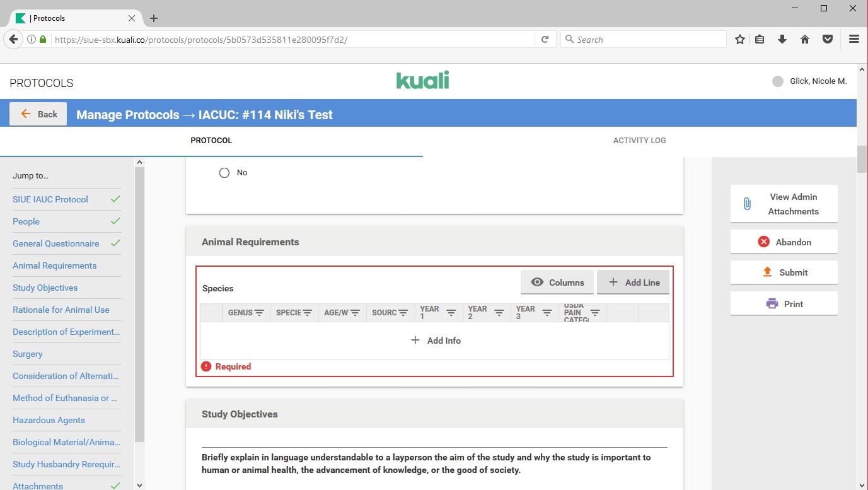
Task: Open Firefox home page icon
Action: (x=805, y=39)
